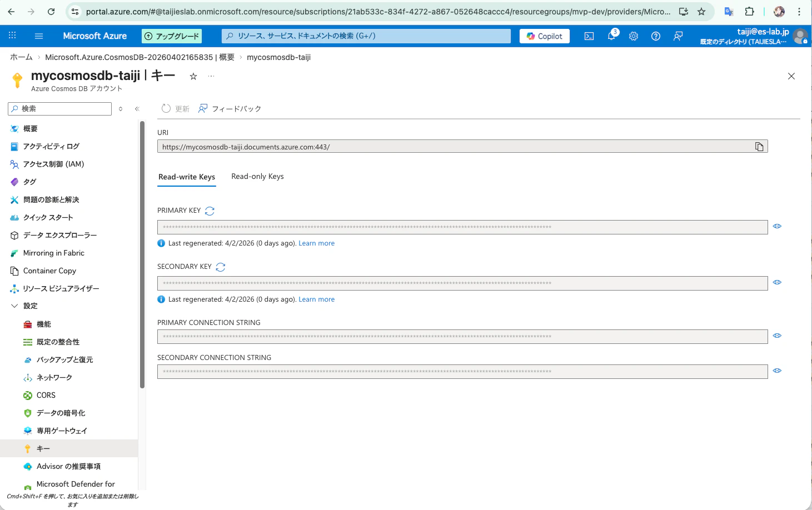Go to ホーム breadcrumb
812x510 pixels.
coord(21,57)
